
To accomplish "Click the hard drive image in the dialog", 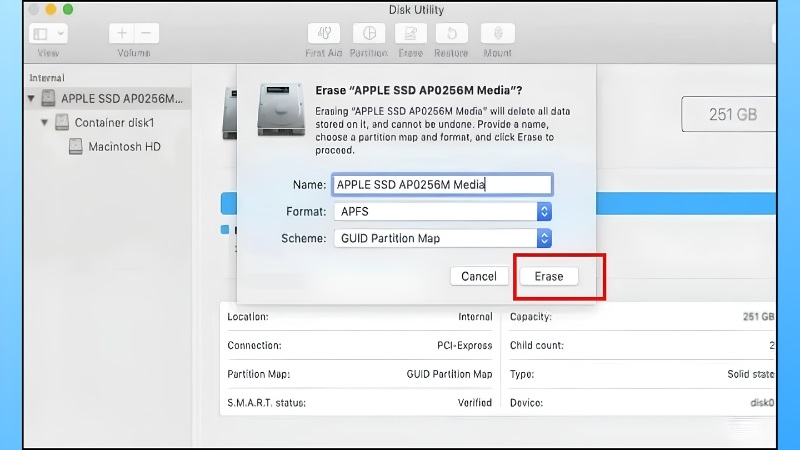I will (x=281, y=110).
